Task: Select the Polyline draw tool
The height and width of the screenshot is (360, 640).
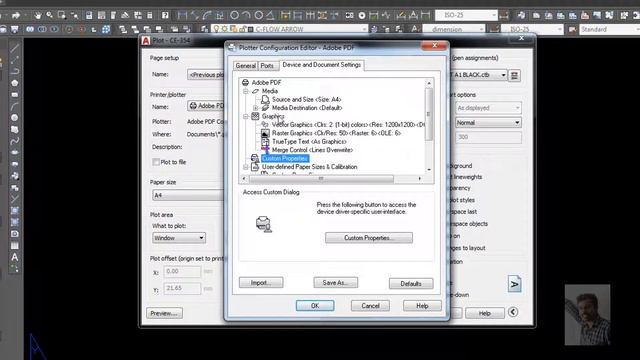Action: pyautogui.click(x=15, y=71)
